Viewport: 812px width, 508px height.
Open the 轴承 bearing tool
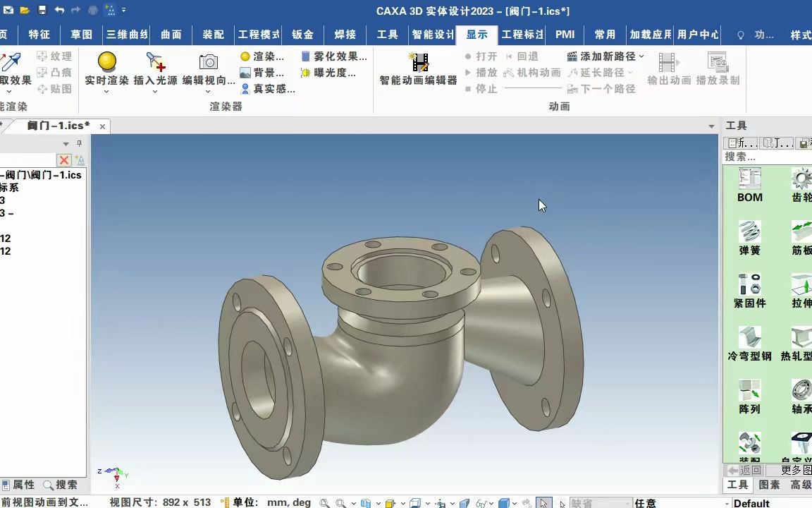tap(801, 397)
